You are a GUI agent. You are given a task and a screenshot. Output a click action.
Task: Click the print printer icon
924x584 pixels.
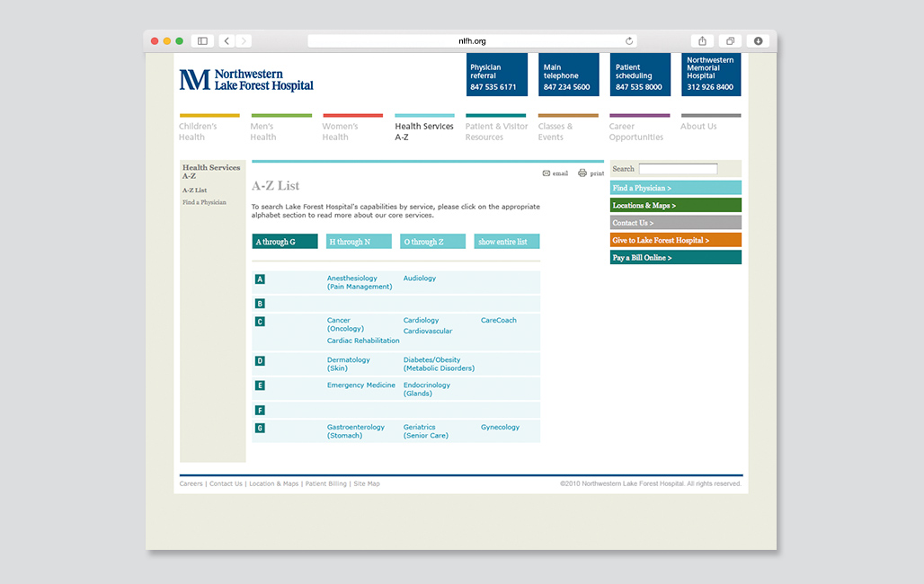(582, 173)
